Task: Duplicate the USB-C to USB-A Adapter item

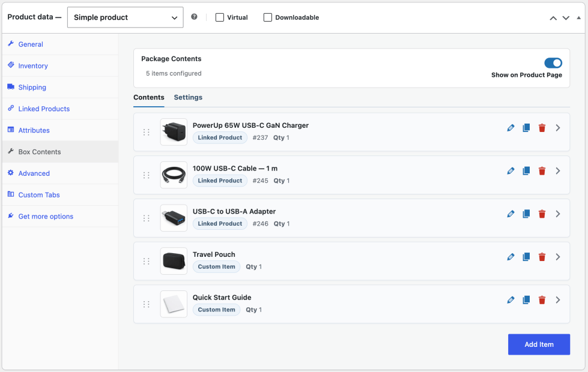Action: [526, 214]
